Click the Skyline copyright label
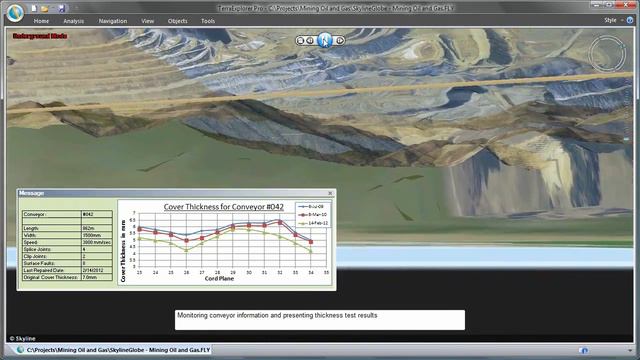The image size is (640, 360). tap(22, 338)
